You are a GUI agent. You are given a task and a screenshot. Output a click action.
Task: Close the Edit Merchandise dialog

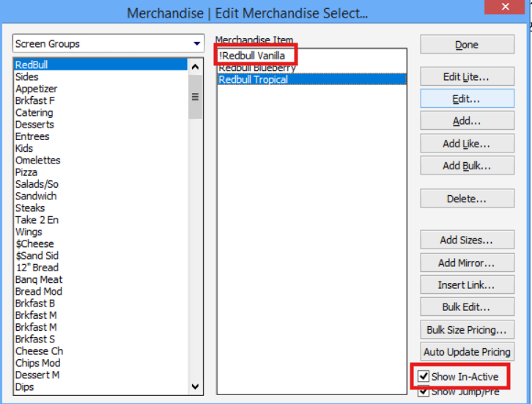tap(505, 7)
